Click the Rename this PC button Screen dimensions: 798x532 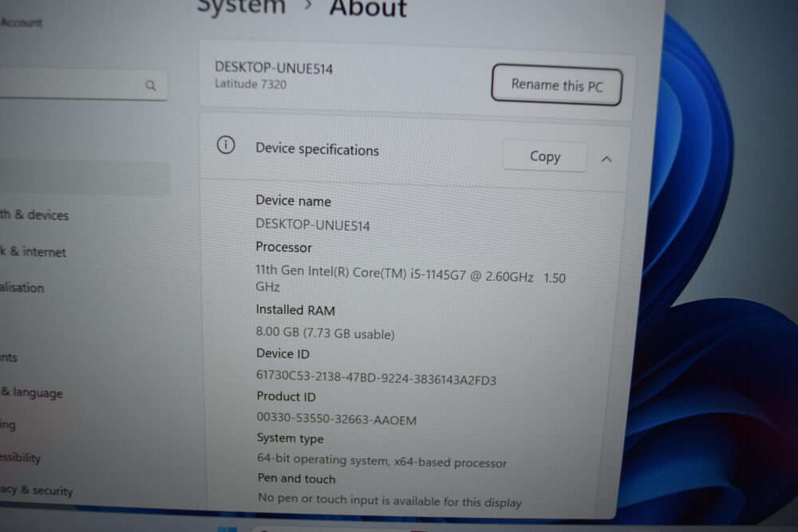point(556,85)
